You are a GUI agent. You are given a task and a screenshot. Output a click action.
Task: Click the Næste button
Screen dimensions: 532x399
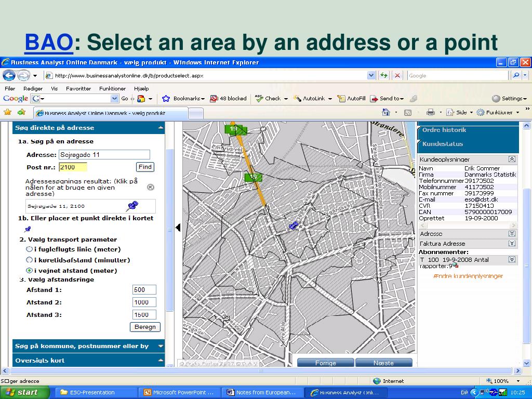click(x=383, y=363)
